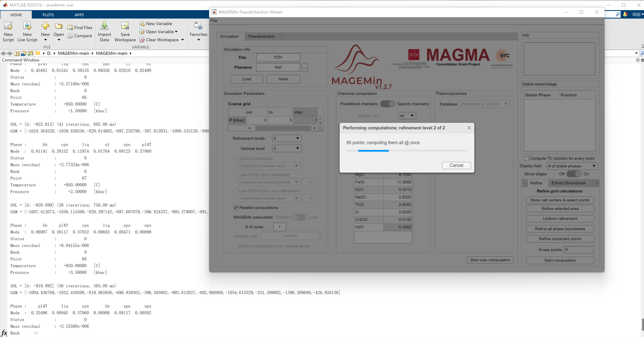Disable the Parallel computations checkbox

pos(236,208)
